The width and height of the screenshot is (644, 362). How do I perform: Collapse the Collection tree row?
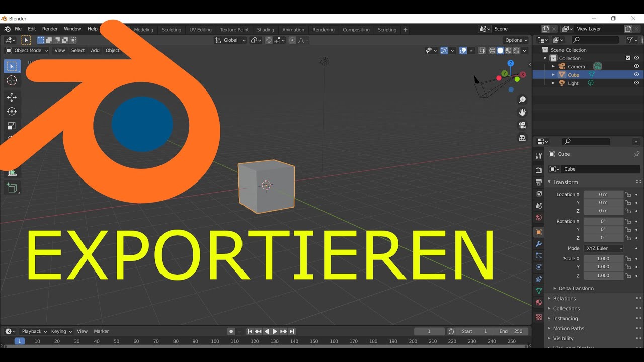point(545,58)
